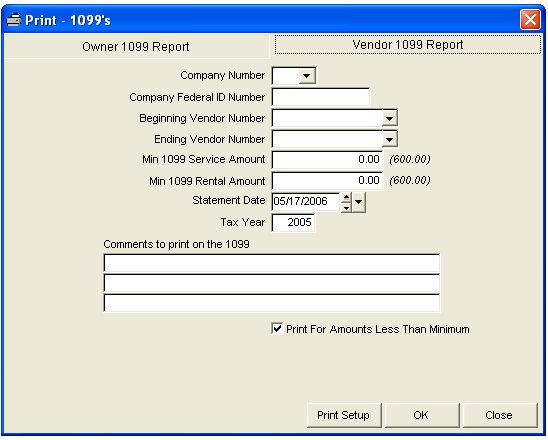Viewport: 548px width, 440px height.
Task: Focus the Min 1099 Rental Amount field
Action: pyautogui.click(x=327, y=181)
